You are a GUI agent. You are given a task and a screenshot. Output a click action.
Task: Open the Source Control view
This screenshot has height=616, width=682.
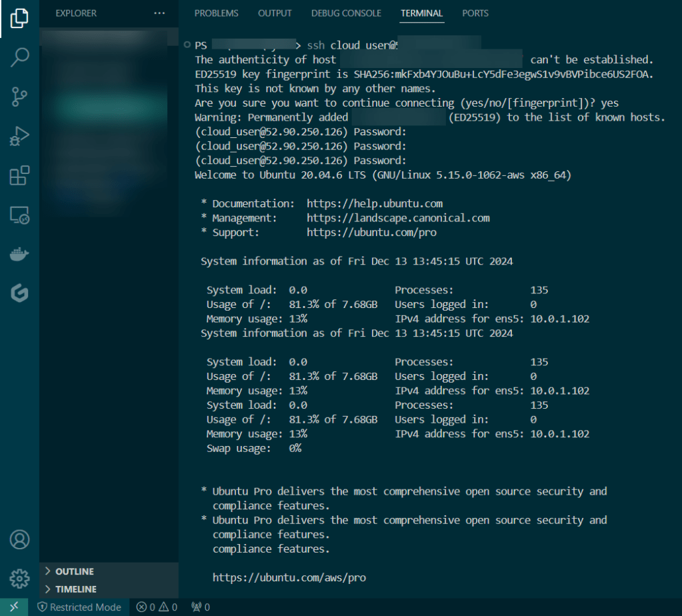[x=19, y=97]
